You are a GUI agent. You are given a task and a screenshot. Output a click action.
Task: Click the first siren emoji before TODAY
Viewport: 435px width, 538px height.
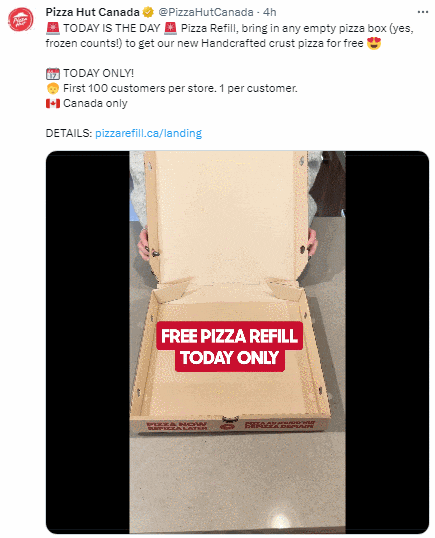click(x=52, y=28)
